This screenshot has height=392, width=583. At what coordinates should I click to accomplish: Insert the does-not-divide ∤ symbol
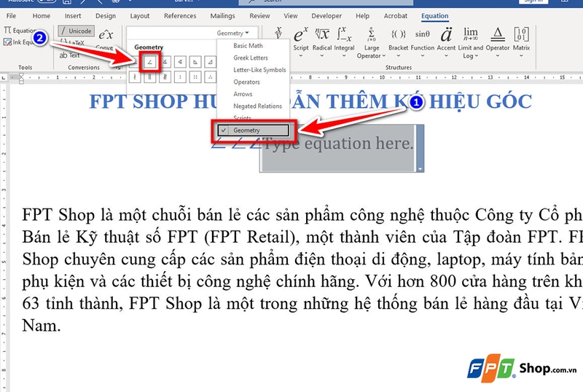tap(135, 77)
